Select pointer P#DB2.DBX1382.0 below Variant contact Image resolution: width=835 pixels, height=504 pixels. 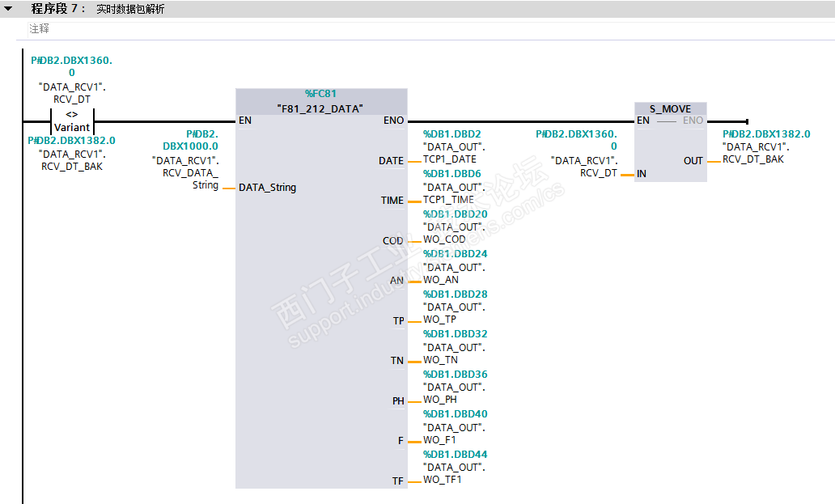coord(72,141)
